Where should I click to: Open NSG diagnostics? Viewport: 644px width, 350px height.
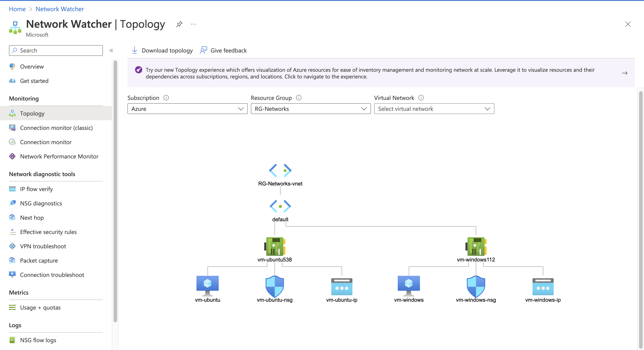click(56, 203)
